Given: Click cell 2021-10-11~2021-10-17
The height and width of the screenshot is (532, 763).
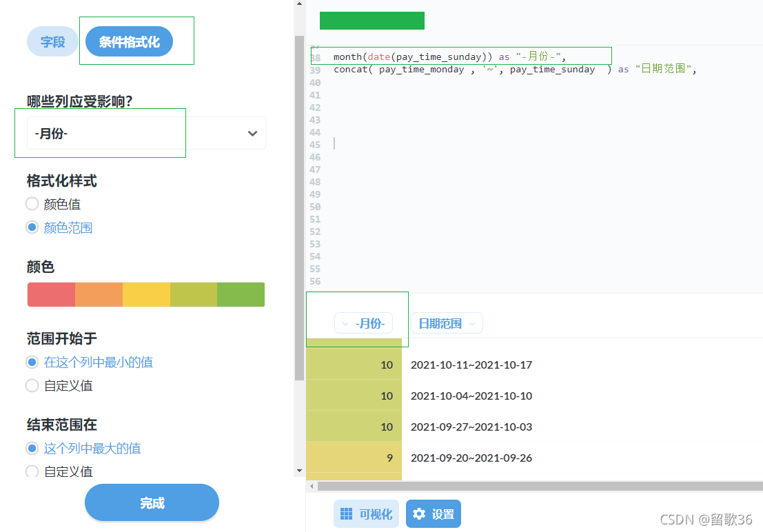Looking at the screenshot, I should click(x=471, y=365).
